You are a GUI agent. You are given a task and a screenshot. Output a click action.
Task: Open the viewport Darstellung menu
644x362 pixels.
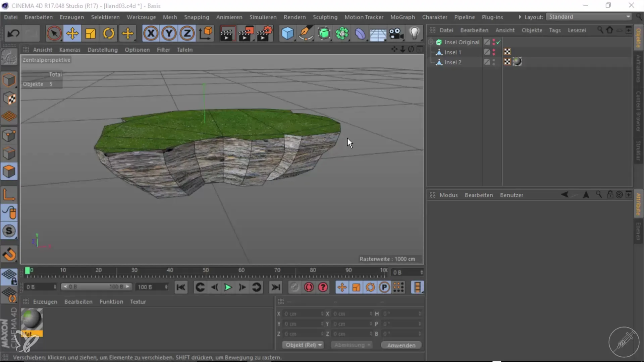pyautogui.click(x=102, y=50)
